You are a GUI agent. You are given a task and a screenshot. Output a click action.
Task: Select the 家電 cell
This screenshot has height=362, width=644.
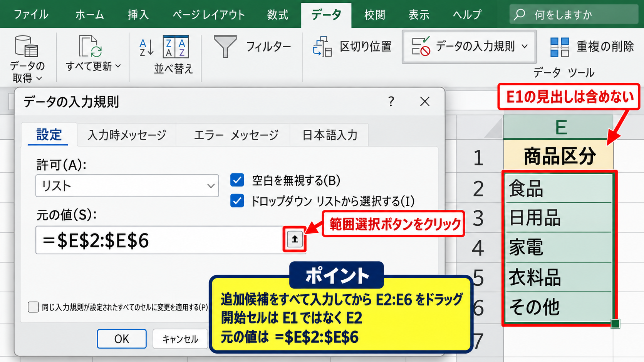click(x=558, y=247)
